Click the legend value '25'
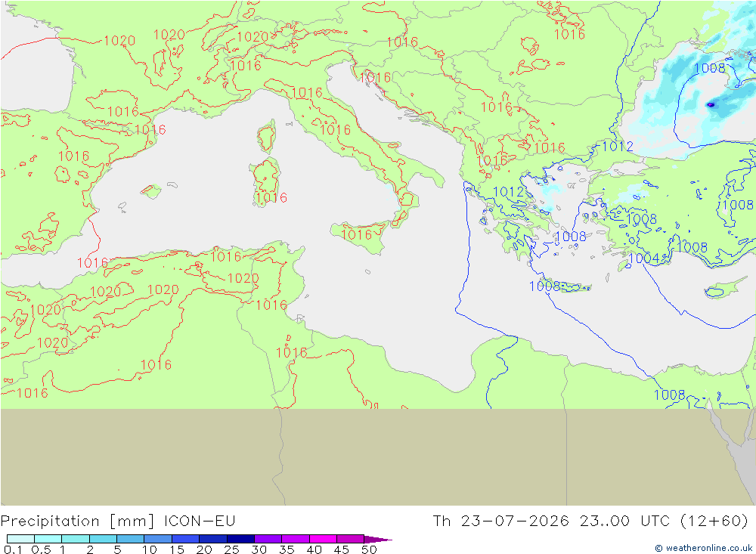Screen dimensions: 756x554 pos(232,549)
